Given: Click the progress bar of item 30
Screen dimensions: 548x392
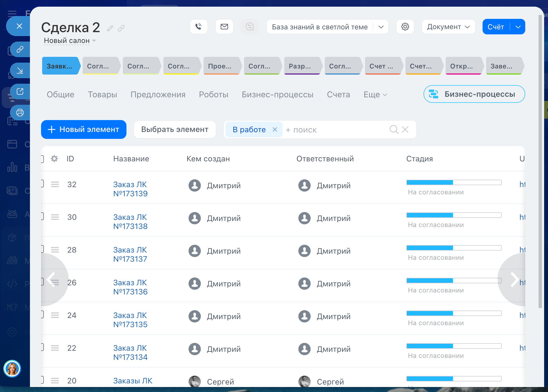Looking at the screenshot, I should coord(453,215).
